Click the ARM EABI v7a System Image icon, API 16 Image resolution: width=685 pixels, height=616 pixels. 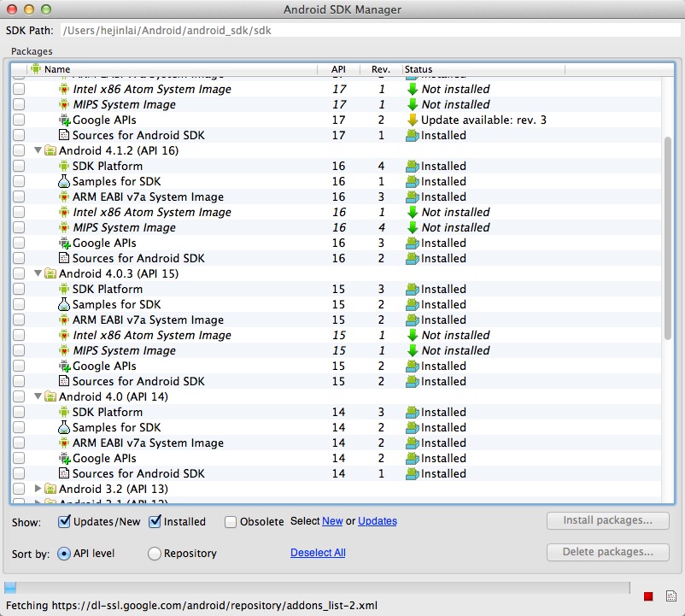click(x=64, y=197)
